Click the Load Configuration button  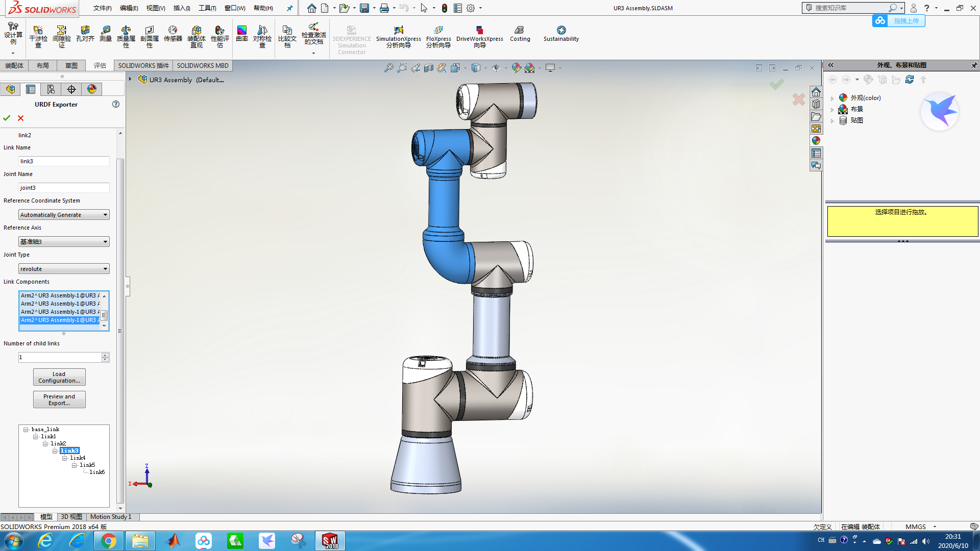[x=59, y=377]
